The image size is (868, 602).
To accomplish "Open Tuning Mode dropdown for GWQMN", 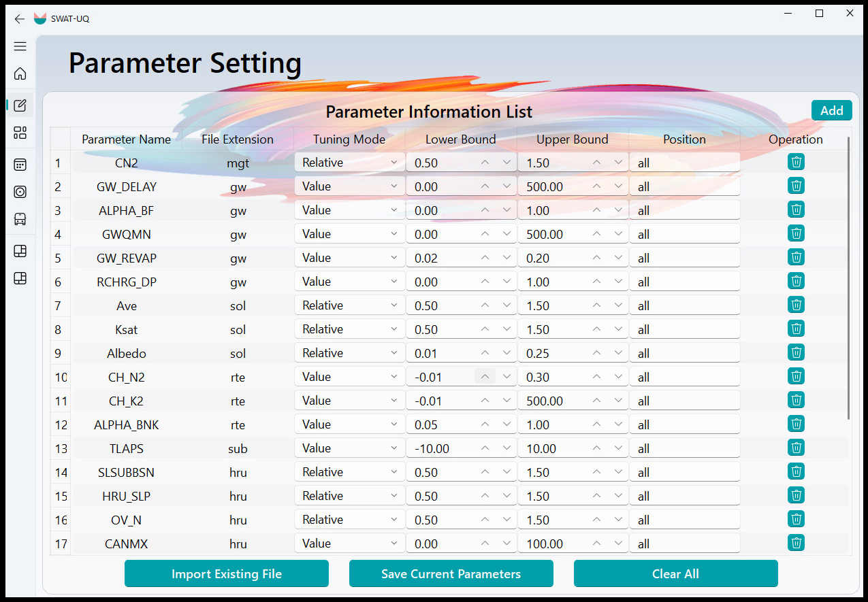I will 349,234.
